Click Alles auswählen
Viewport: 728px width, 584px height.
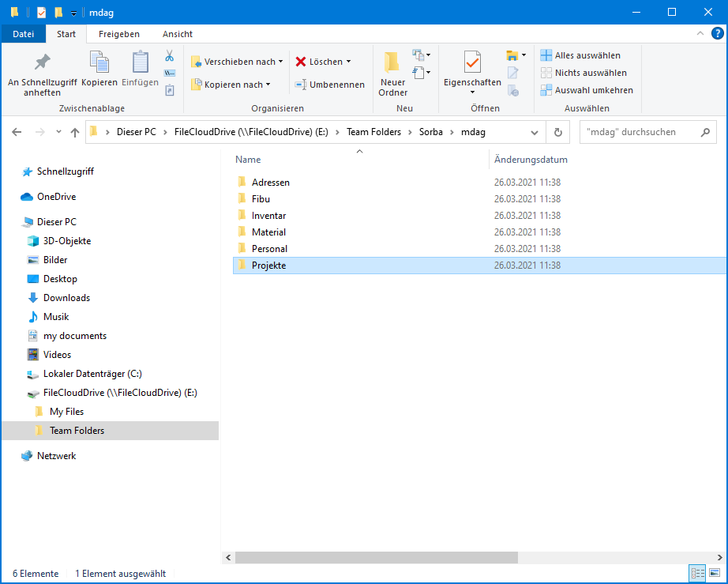[x=580, y=55]
